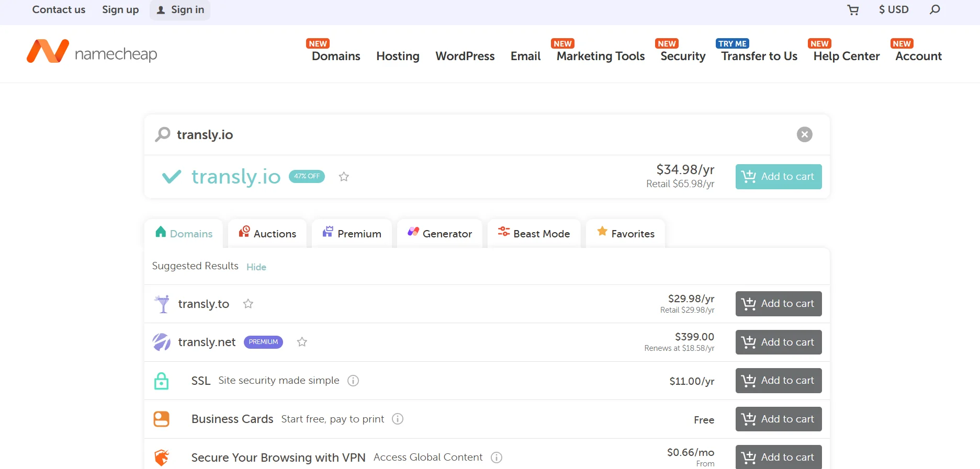Viewport: 980px width, 469px height.
Task: Favorite transly.net with the star icon
Action: 302,342
